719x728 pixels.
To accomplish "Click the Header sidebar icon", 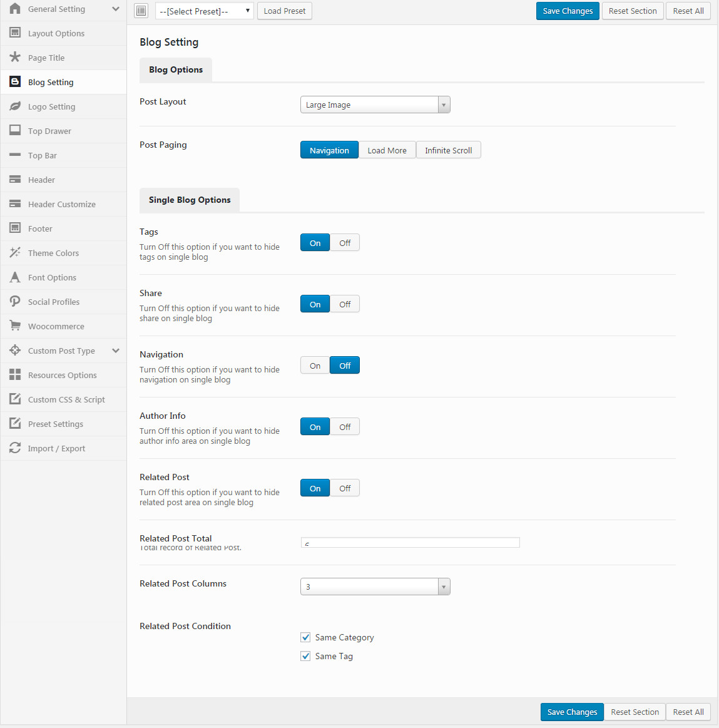I will (15, 179).
